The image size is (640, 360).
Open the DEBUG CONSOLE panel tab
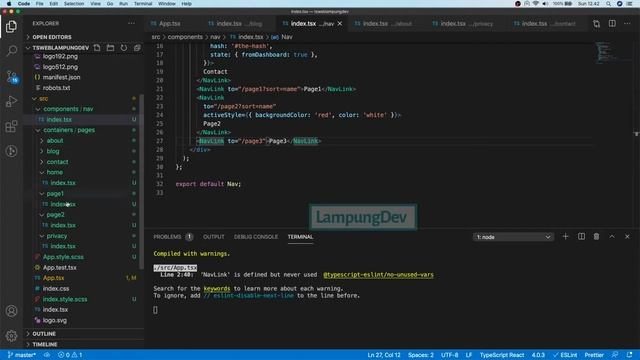[256, 237]
